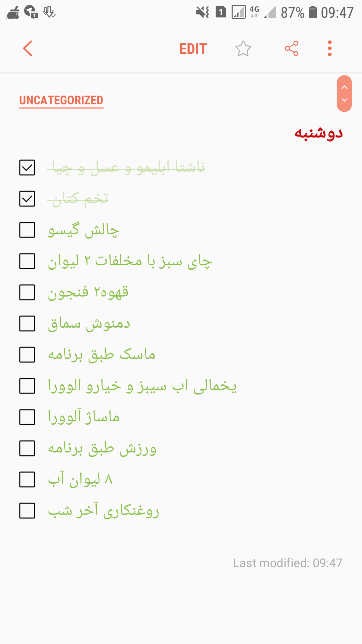The width and height of the screenshot is (362, 644).
Task: Check the دمنوش سماق checkbox
Action: pyautogui.click(x=27, y=324)
